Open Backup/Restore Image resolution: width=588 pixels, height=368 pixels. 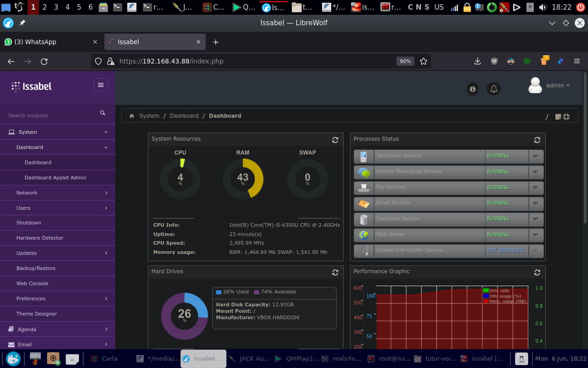[x=36, y=268]
